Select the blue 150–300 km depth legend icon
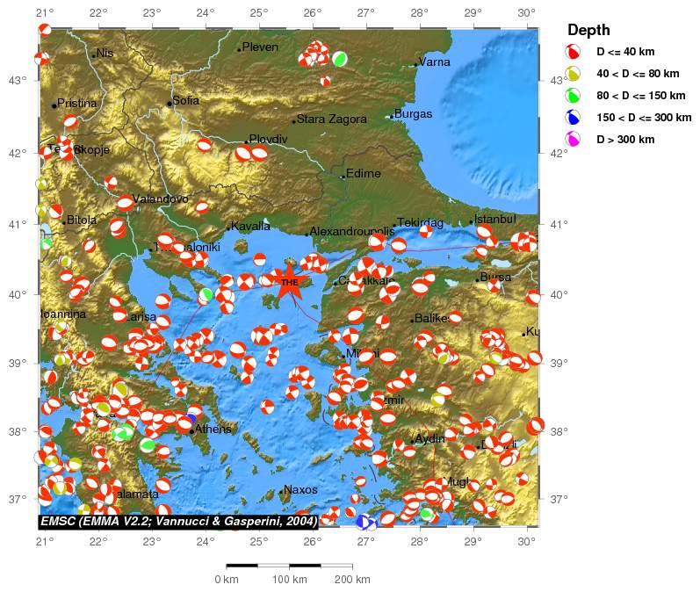 pos(574,118)
